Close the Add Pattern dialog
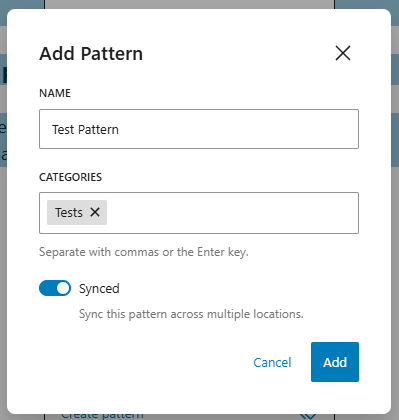399x420 pixels. click(343, 53)
